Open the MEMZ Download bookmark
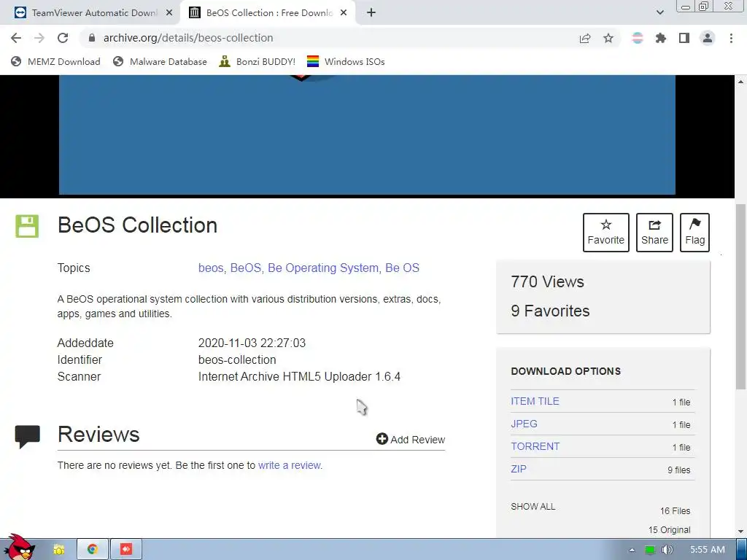Image resolution: width=747 pixels, height=560 pixels. 55,61
